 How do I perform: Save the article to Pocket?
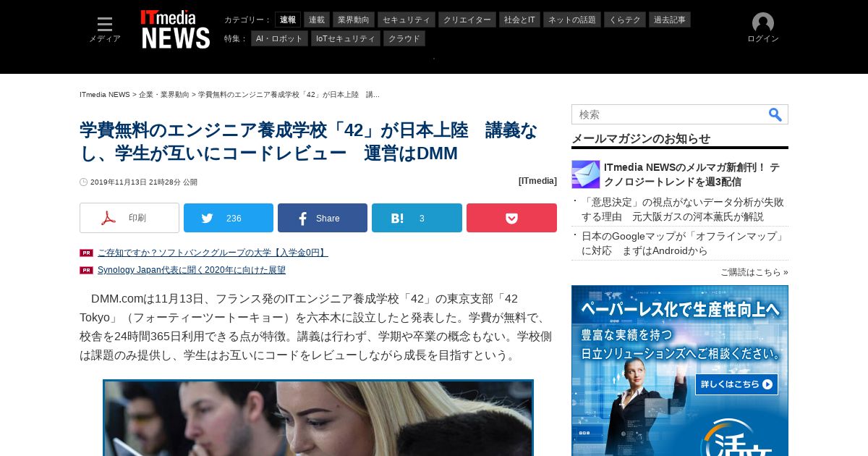point(511,218)
